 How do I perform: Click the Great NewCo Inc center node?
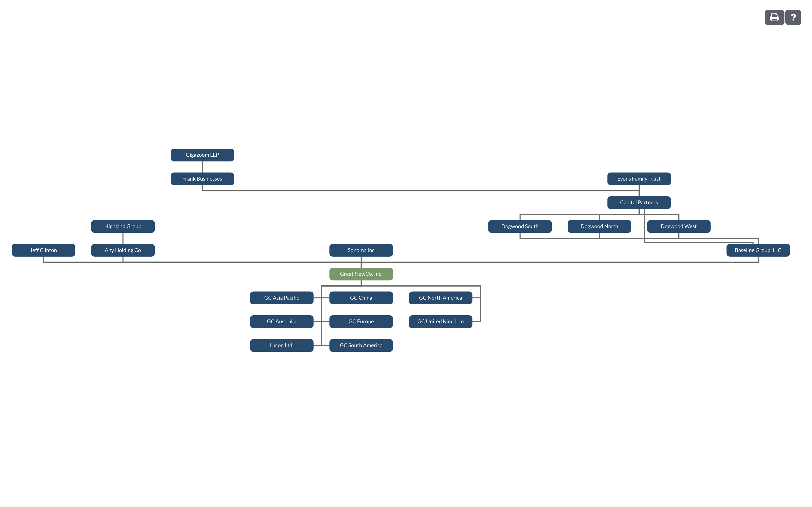[x=361, y=273]
